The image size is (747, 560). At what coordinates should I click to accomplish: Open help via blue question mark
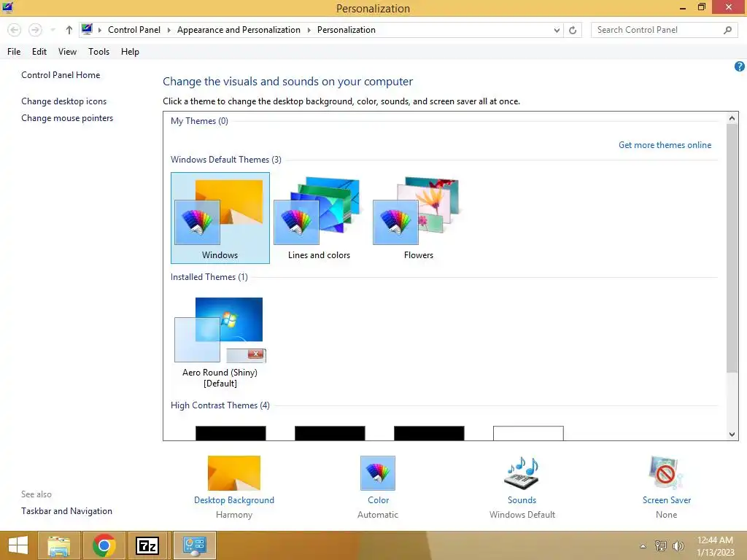pyautogui.click(x=740, y=66)
